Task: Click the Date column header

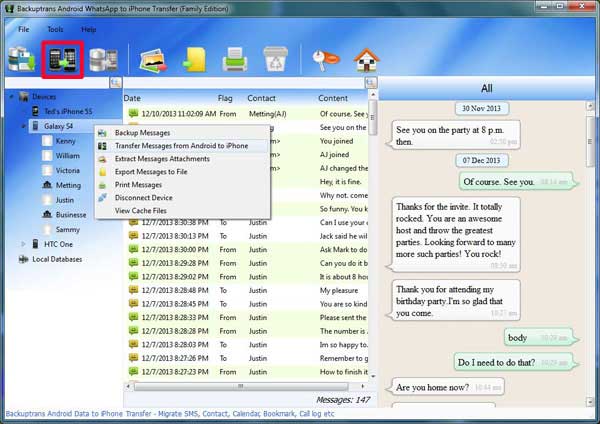Action: tap(133, 98)
